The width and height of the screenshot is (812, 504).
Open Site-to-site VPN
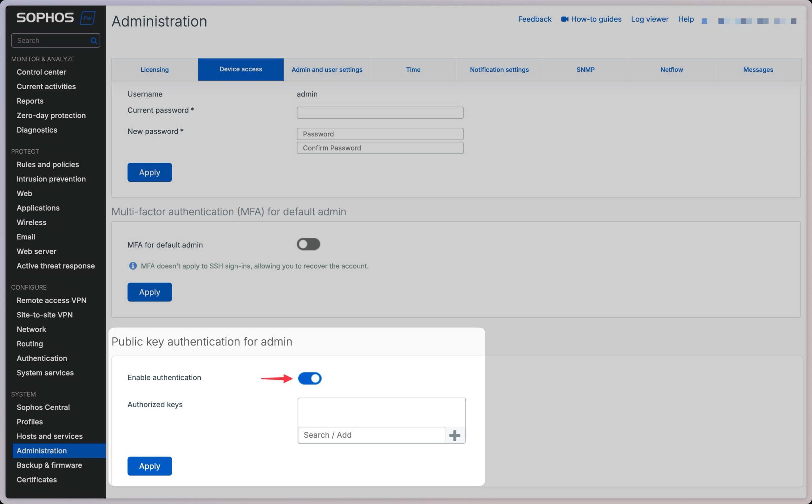(x=45, y=315)
